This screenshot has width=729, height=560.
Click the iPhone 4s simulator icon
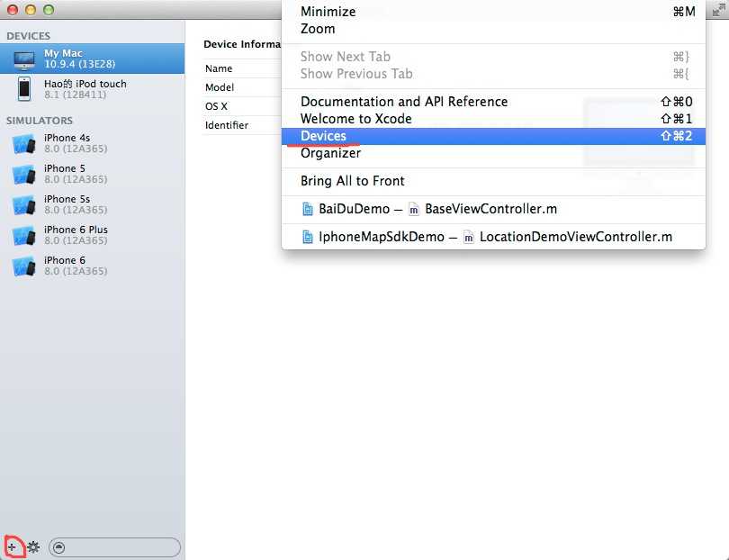click(23, 144)
